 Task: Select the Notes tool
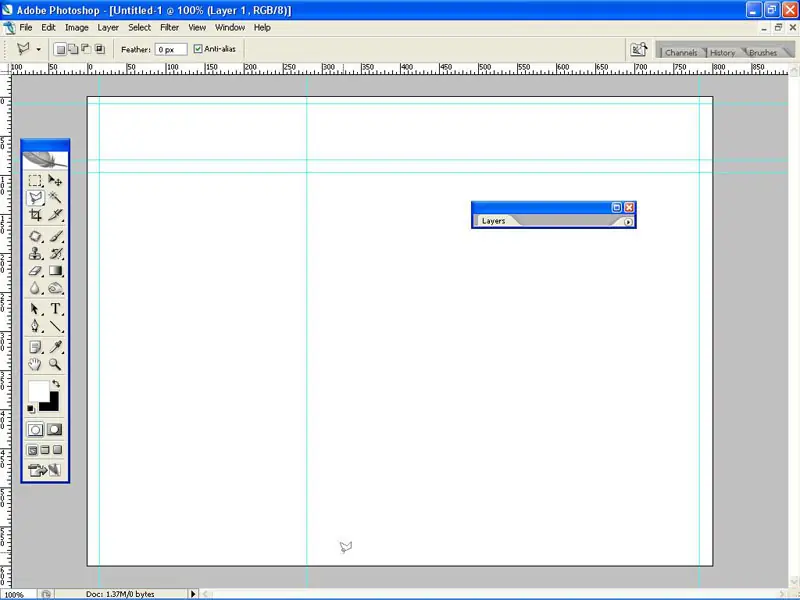coord(35,347)
